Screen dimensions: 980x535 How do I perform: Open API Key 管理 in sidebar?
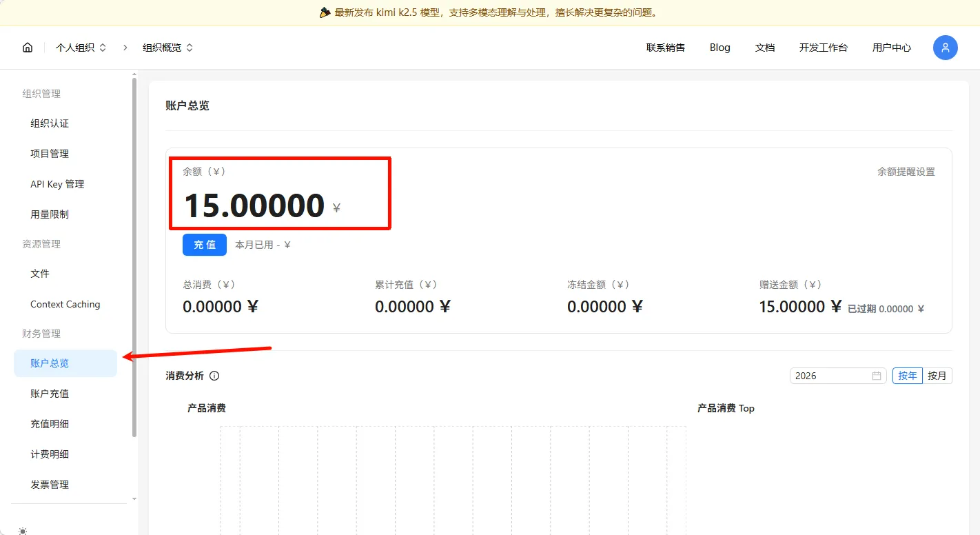tap(57, 184)
